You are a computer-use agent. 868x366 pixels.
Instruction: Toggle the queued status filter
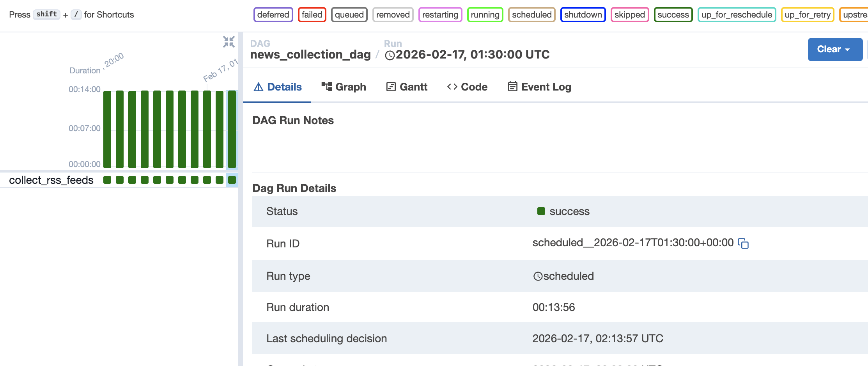coord(349,15)
